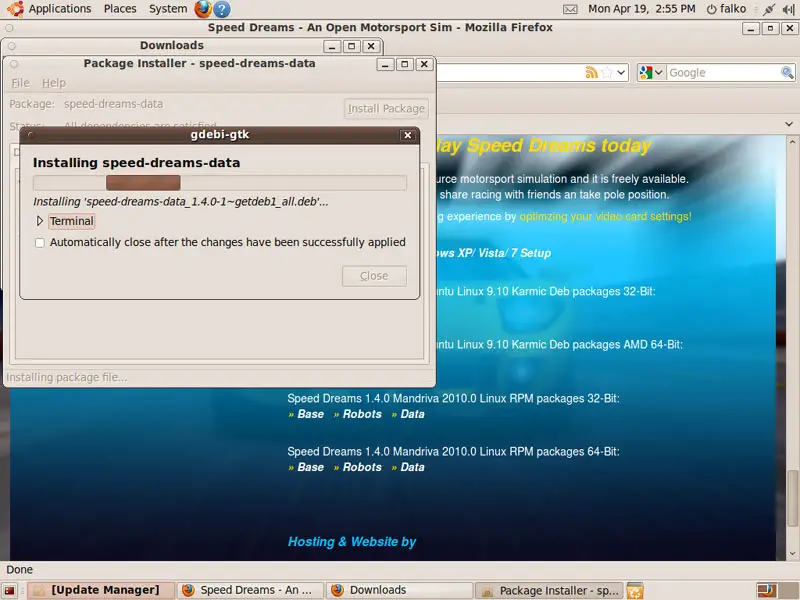Click the magnifier search icon in Firefox
This screenshot has height=600, width=800.
(787, 72)
